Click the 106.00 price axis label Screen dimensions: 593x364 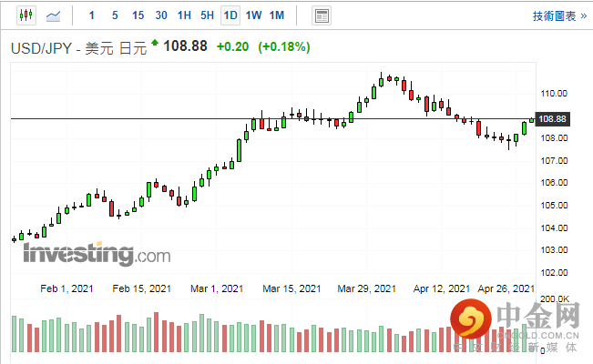[554, 183]
